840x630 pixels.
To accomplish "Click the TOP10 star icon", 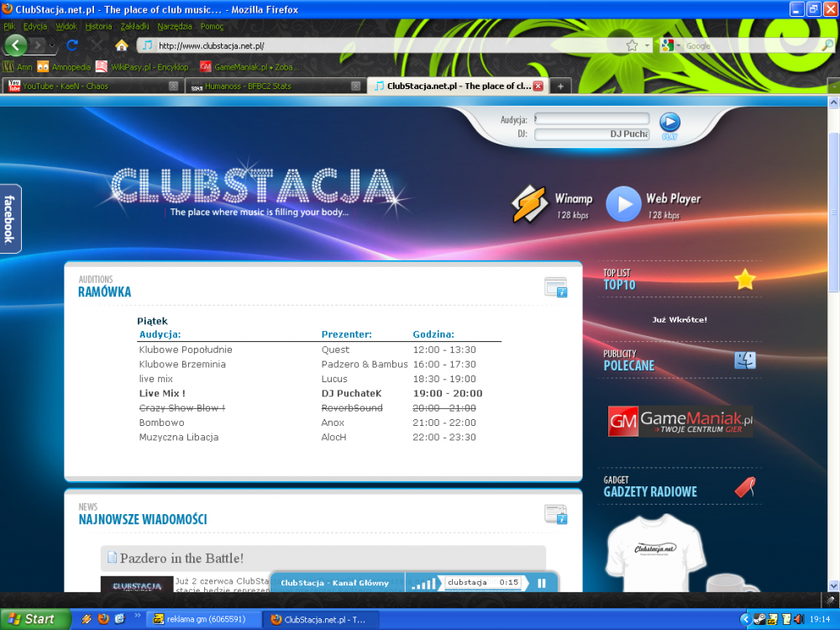I will (744, 280).
